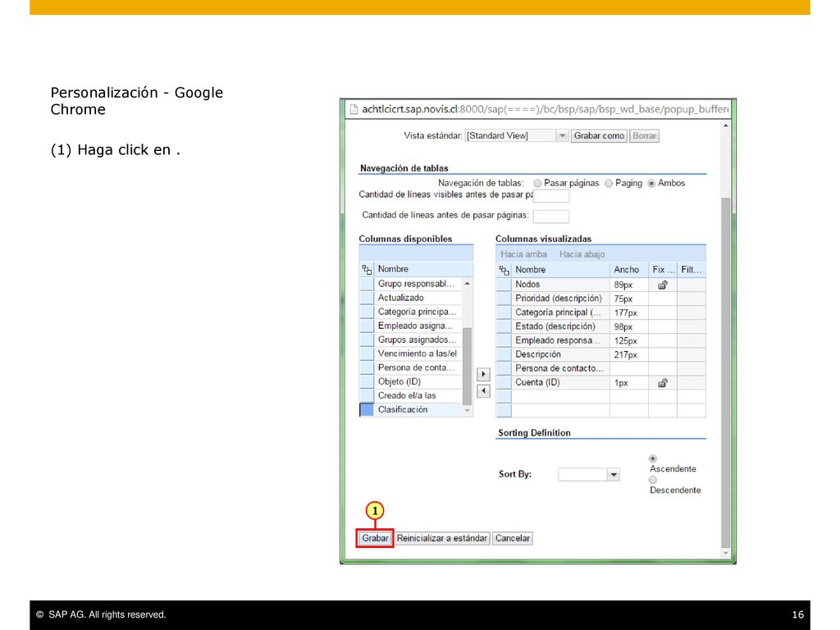Click Prioridad (descripción) in visualized columns

558,299
